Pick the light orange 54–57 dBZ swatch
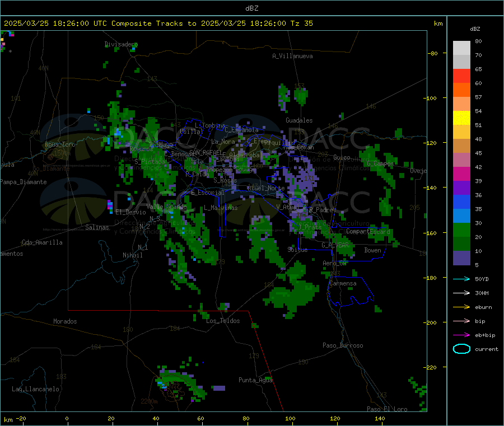This screenshot has height=426, width=504. 461,104
